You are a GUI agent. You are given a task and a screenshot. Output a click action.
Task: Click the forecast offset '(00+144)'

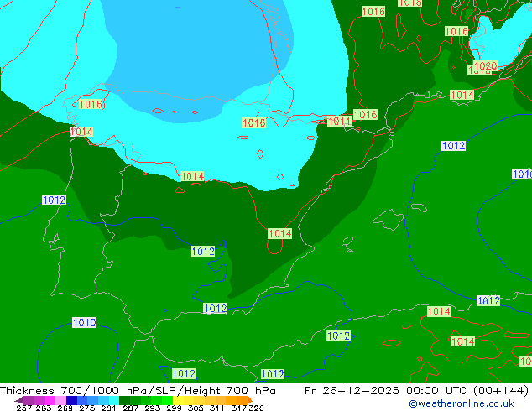click(x=501, y=390)
